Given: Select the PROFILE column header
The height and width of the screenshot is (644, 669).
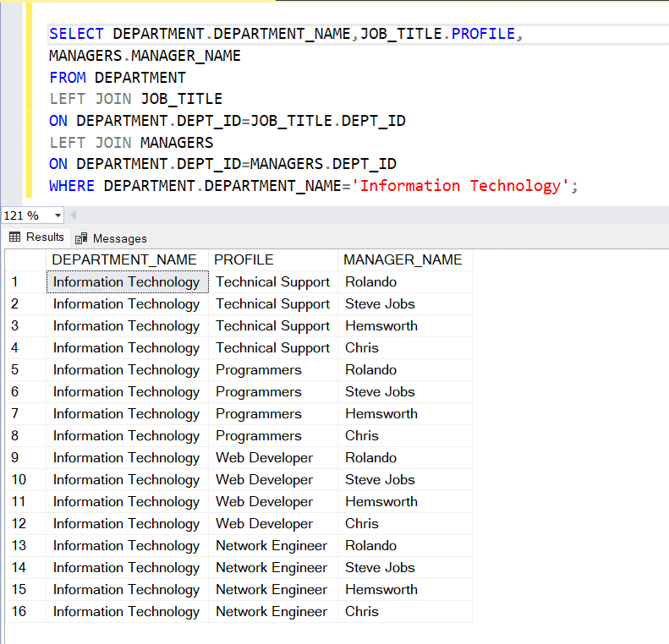Looking at the screenshot, I should (273, 259).
